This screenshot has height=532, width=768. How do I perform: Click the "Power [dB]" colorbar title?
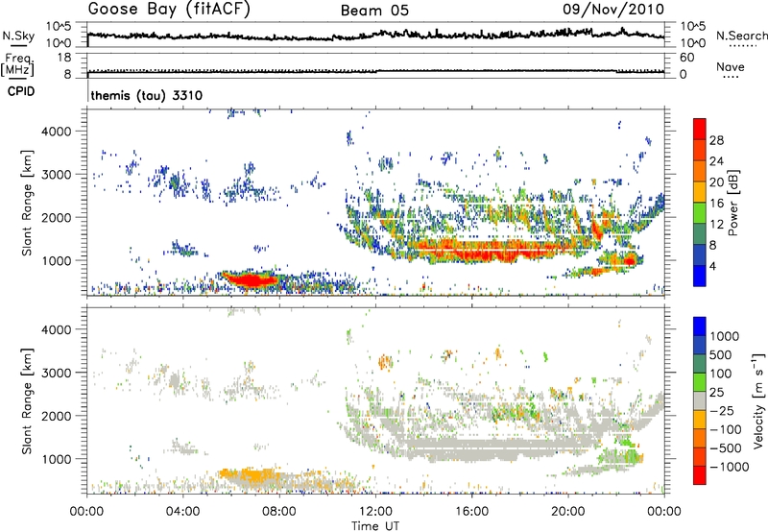(732, 203)
